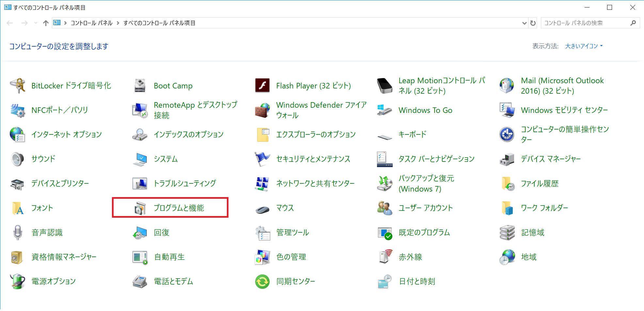Open the 日付と時刻 calendar icon
The image size is (644, 311).
[385, 281]
